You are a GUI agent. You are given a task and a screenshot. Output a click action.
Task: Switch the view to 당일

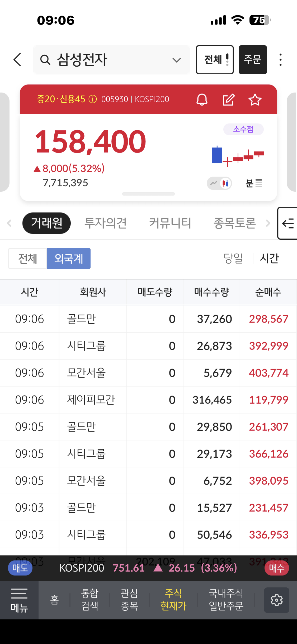click(233, 258)
